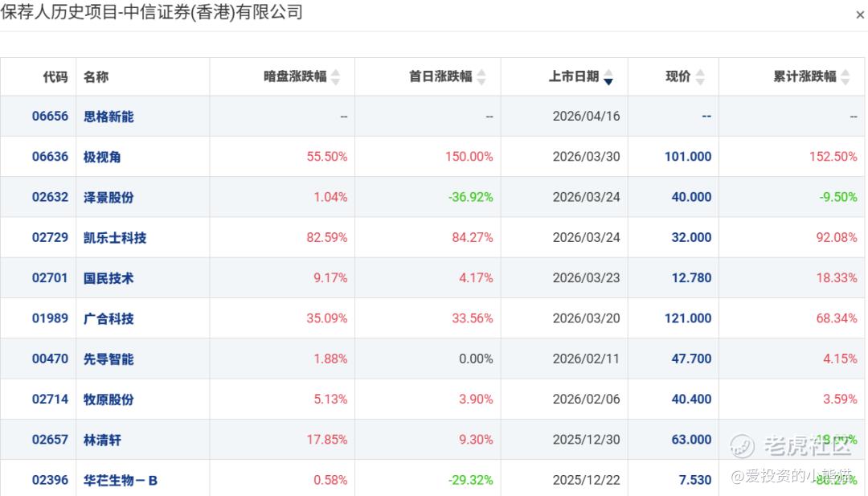Select current price 12.780
Screen dimensions: 868x496
click(x=691, y=278)
